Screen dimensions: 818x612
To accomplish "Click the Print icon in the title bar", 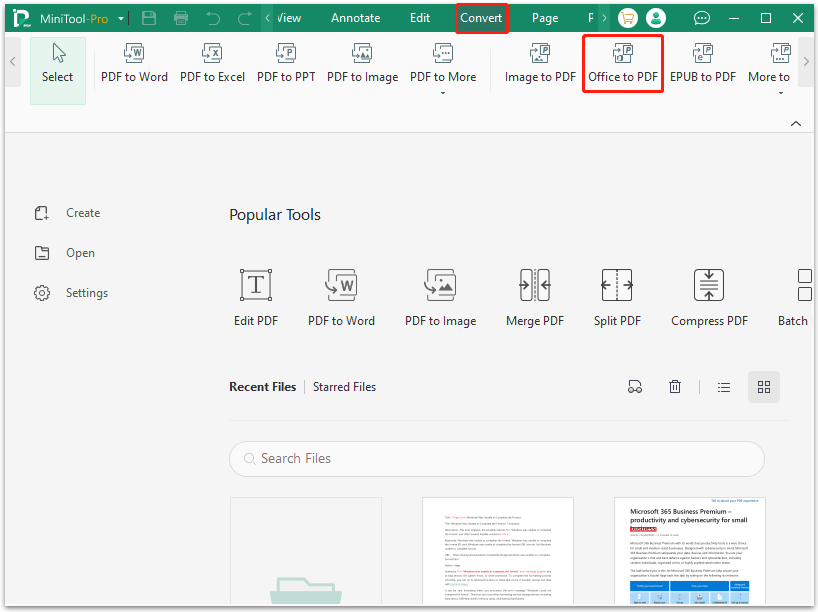I will point(180,17).
